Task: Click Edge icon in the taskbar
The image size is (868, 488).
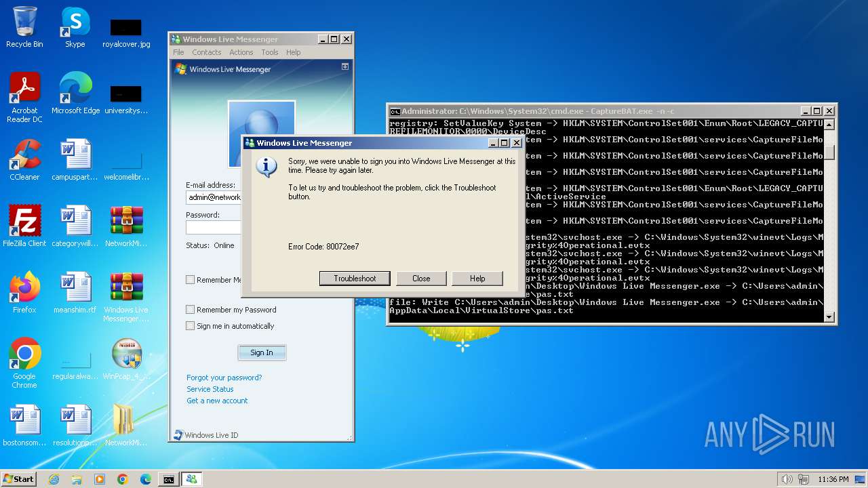Action: click(146, 479)
